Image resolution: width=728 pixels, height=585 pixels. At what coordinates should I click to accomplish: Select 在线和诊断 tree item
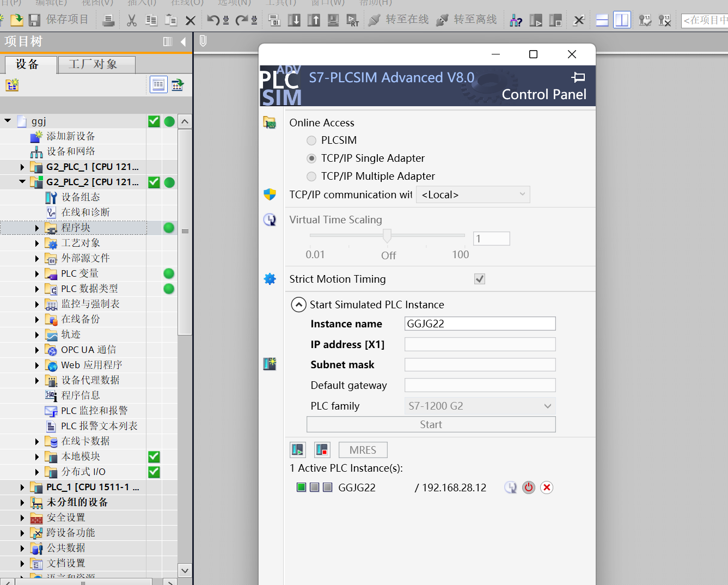[x=85, y=212]
